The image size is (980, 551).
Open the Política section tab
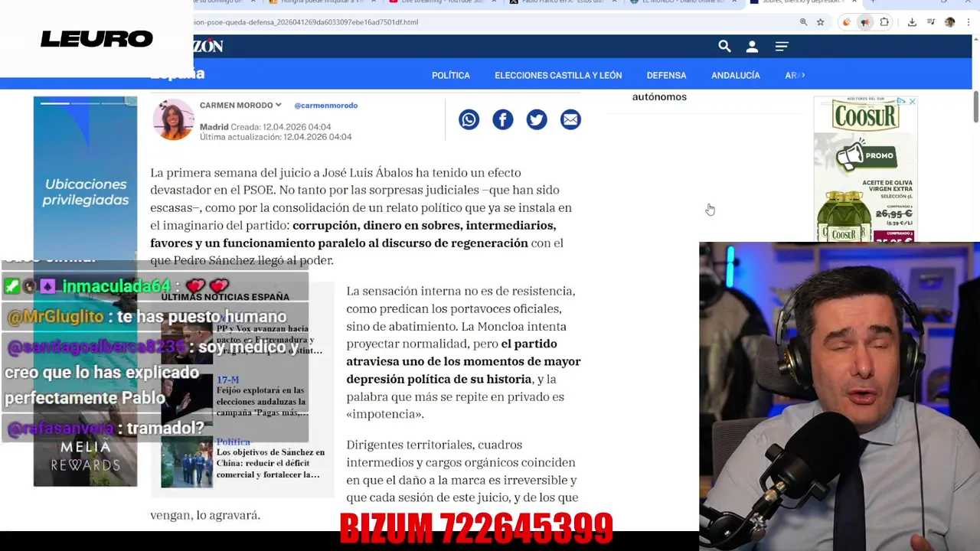[451, 75]
